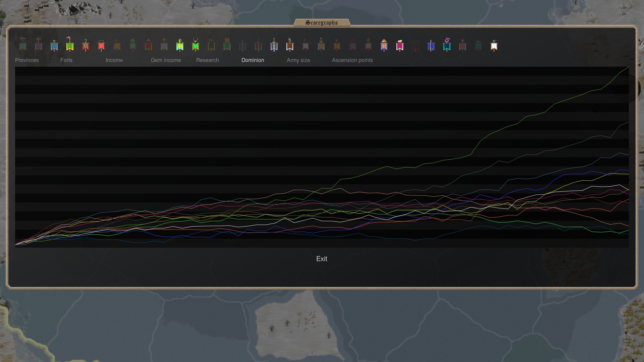
Task: Open the Ascension points graph
Action: point(353,60)
